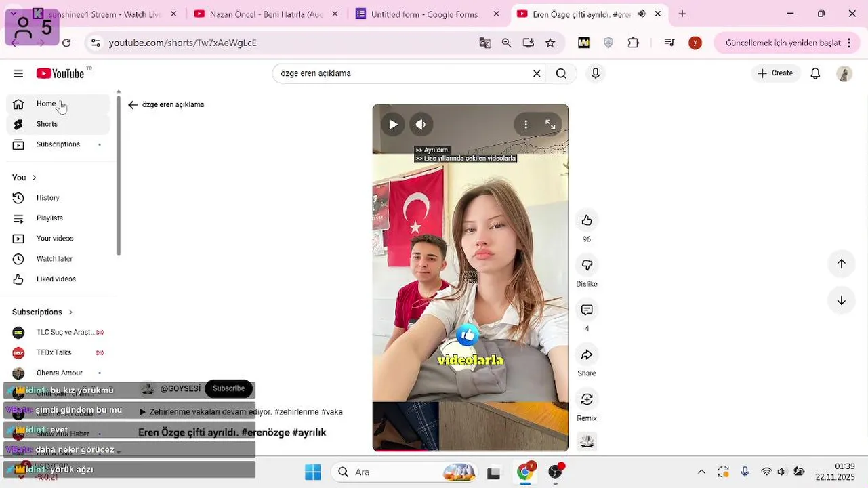Share this Short
Screen dimensions: 868x488
pos(587,354)
